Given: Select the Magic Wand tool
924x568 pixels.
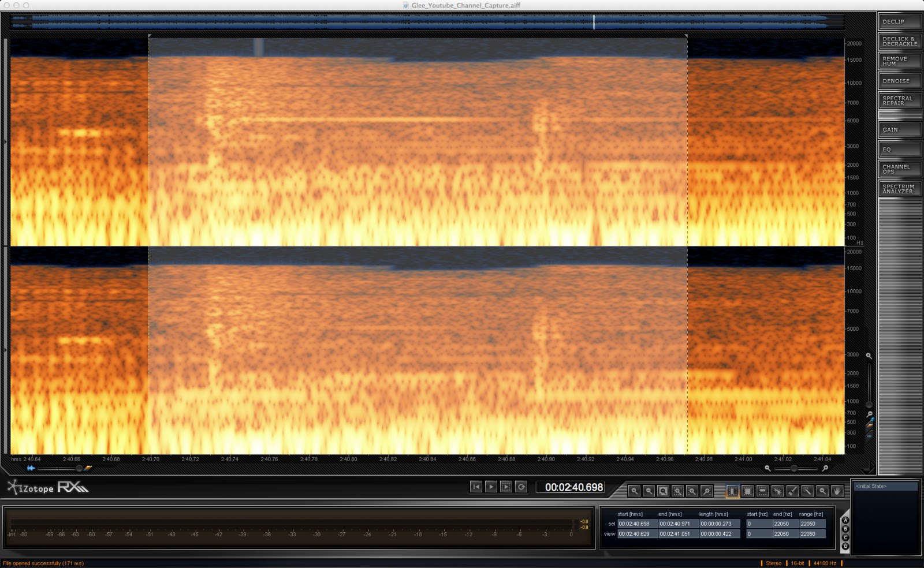Looking at the screenshot, I should click(807, 491).
